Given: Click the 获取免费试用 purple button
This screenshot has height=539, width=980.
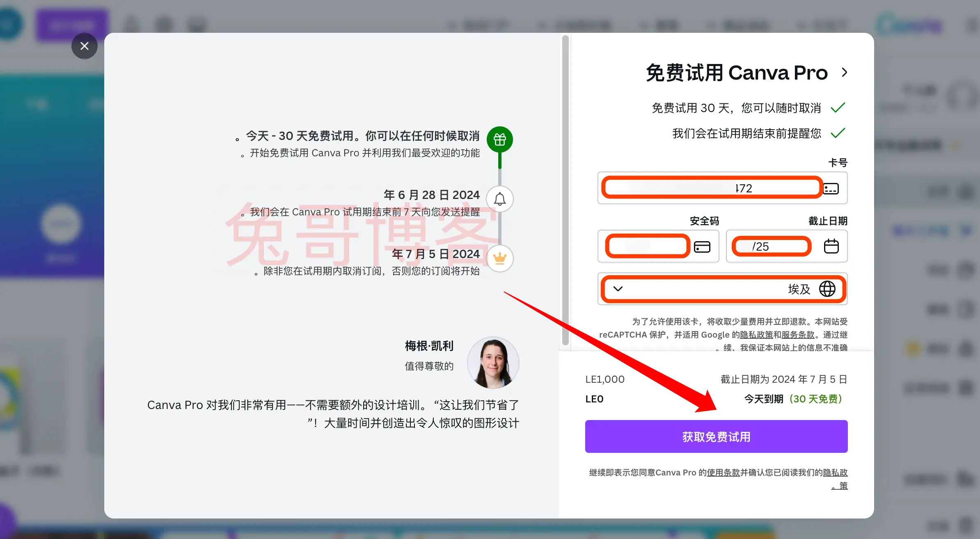Looking at the screenshot, I should [x=716, y=436].
